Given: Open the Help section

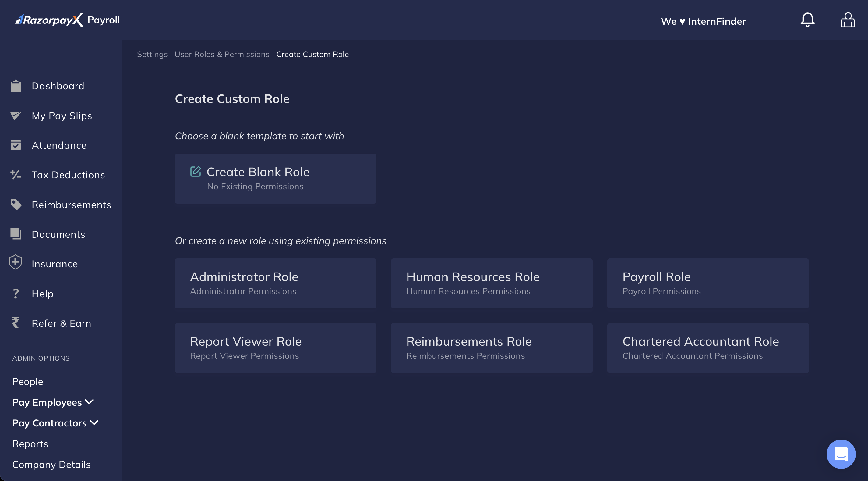Looking at the screenshot, I should [42, 294].
